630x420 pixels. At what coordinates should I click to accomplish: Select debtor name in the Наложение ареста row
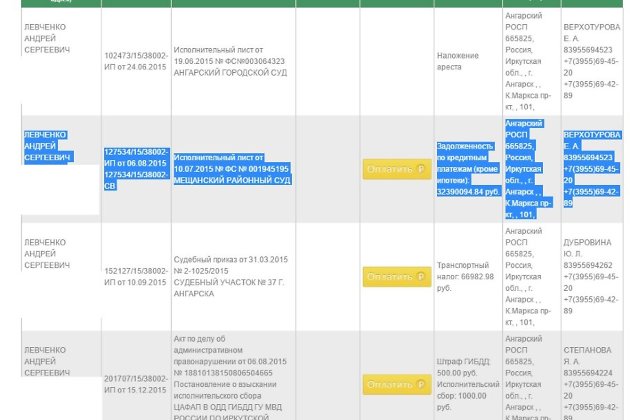pyautogui.click(x=47, y=36)
